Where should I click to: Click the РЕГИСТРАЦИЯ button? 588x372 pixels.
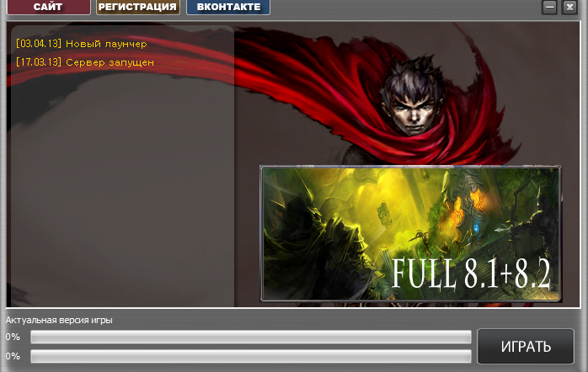point(138,7)
